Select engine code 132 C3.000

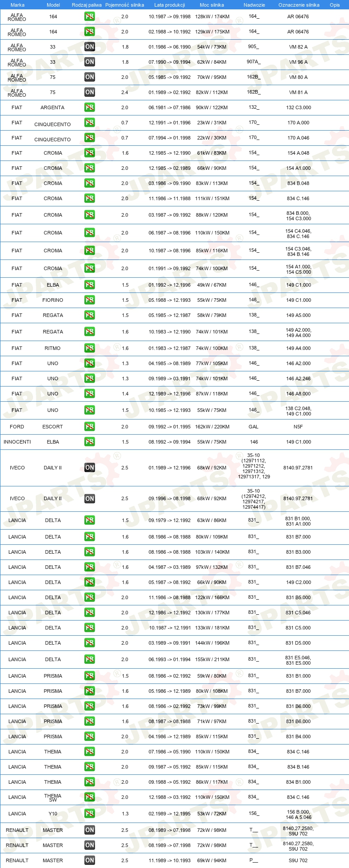pos(299,107)
